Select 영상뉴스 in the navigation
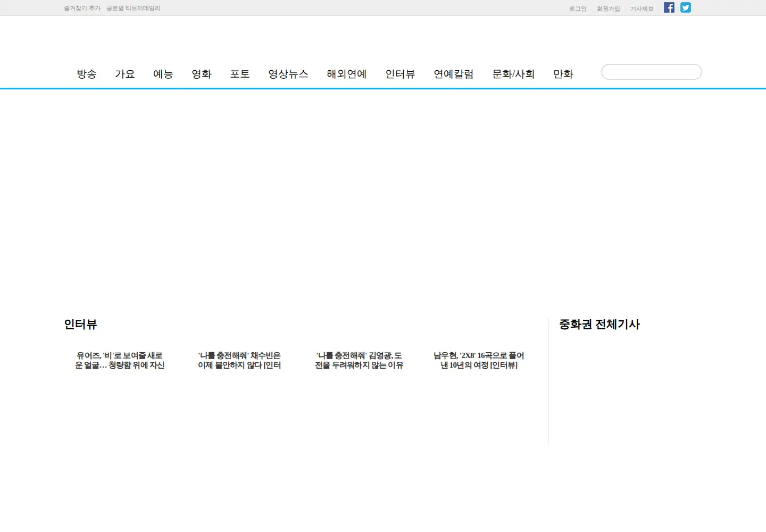This screenshot has width=766, height=532. pos(288,74)
